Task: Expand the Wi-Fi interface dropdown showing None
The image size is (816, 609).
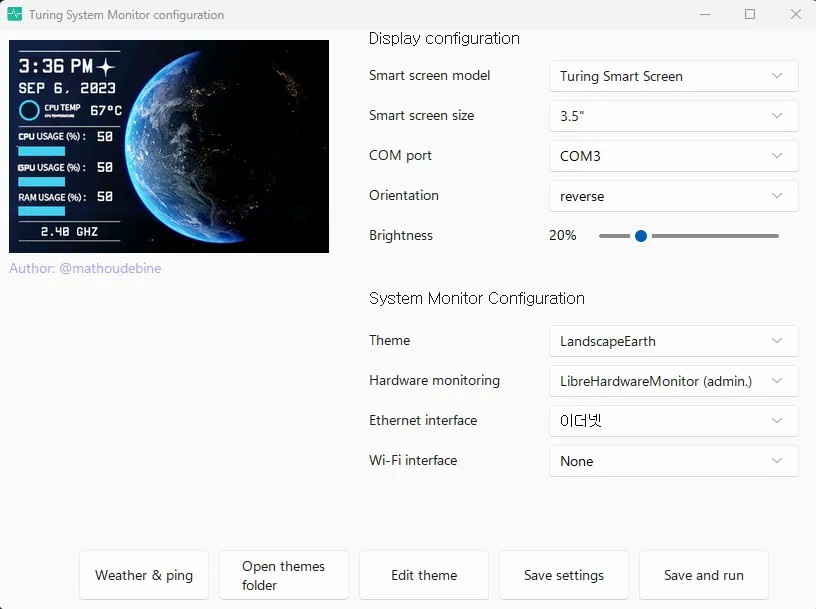Action: point(673,461)
